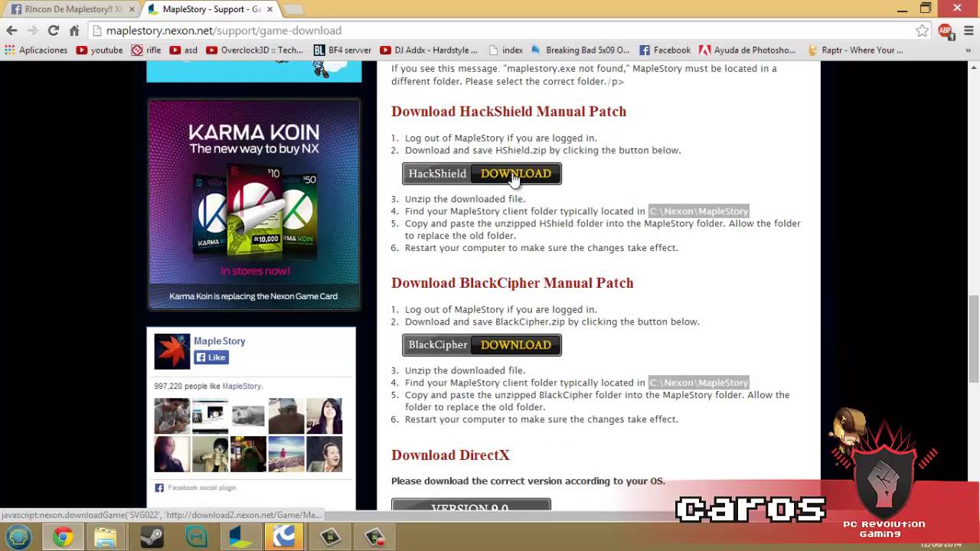This screenshot has width=980, height=551.
Task: Click the Download HackShield Manual Patch heading
Action: point(508,112)
